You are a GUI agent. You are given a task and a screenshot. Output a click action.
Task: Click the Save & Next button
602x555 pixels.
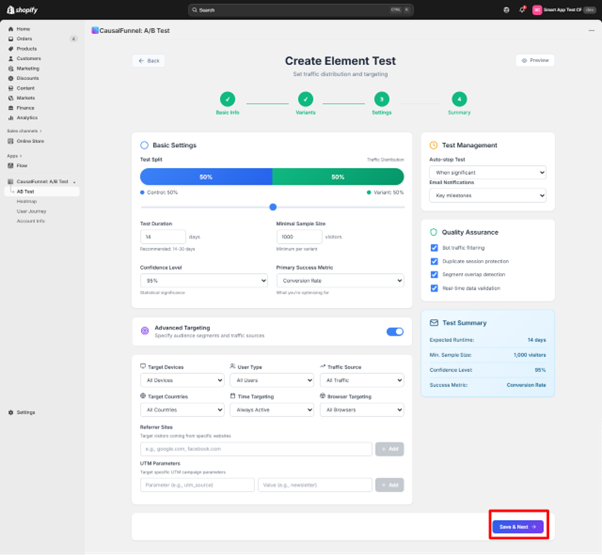tap(518, 526)
